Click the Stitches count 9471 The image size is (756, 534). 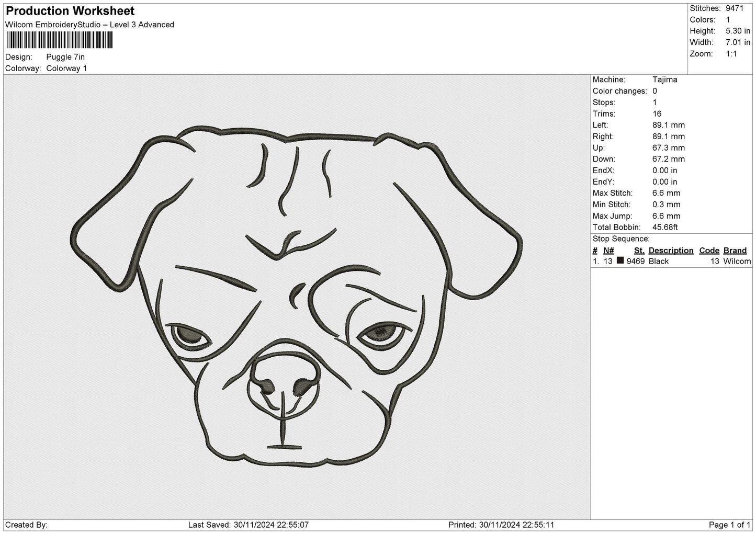[x=735, y=8]
